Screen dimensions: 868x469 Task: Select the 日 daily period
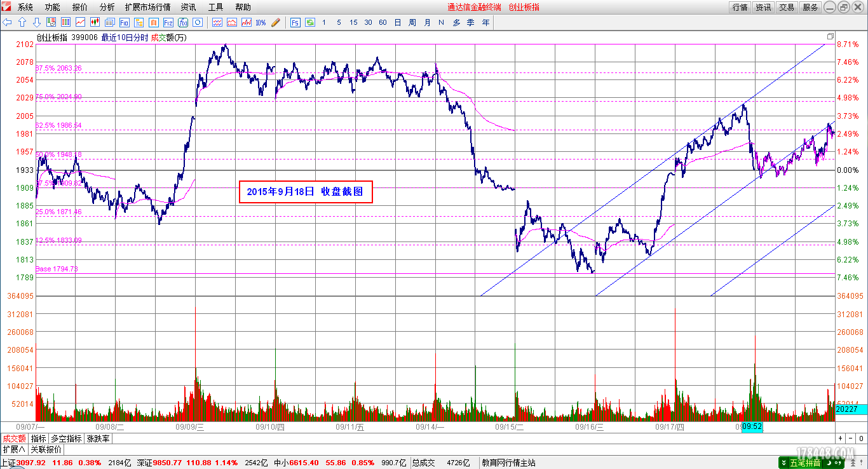398,22
